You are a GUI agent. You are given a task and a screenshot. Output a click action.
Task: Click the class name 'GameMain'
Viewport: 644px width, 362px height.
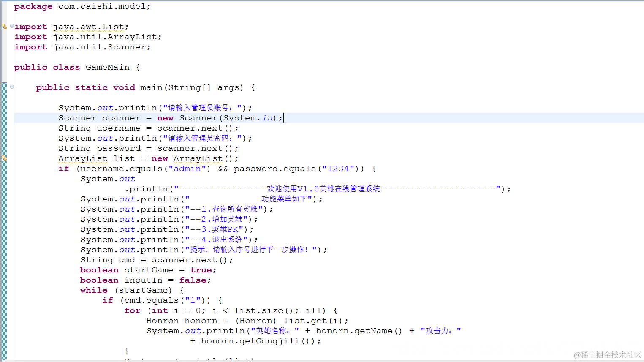tap(108, 68)
